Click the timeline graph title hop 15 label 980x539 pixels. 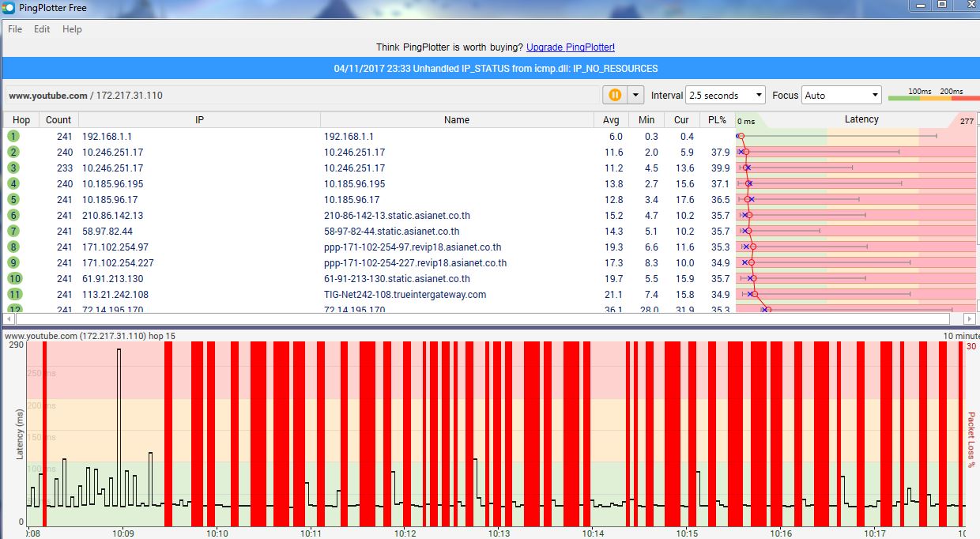coord(90,336)
